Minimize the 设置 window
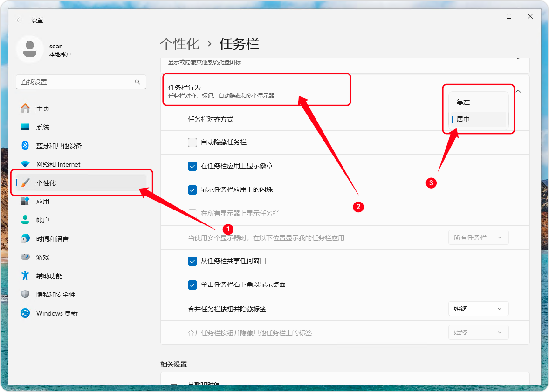 coord(487,16)
